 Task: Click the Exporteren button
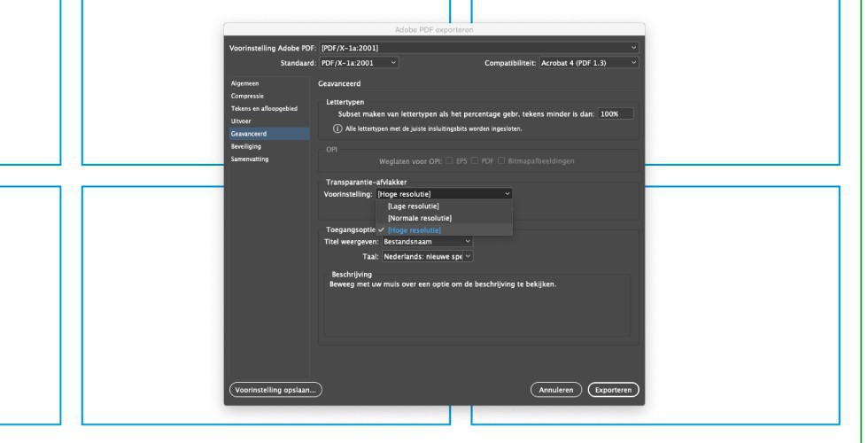tap(613, 390)
